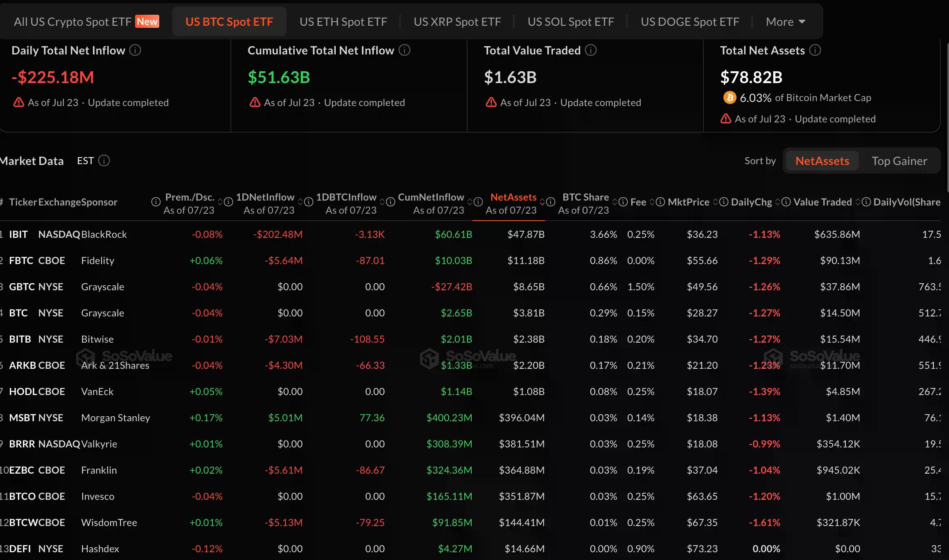
Task: Toggle sort arrows on 1DBTCInflow column
Action: [x=382, y=202]
